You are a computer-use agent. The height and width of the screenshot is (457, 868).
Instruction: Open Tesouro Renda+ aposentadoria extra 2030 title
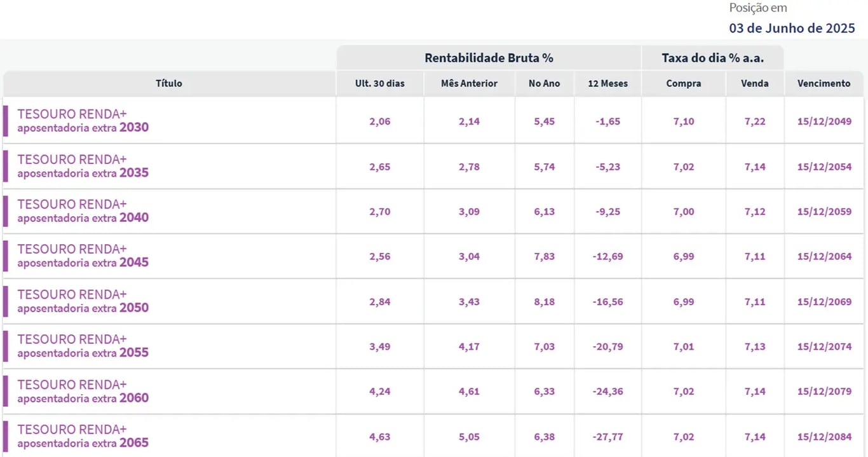tap(83, 121)
